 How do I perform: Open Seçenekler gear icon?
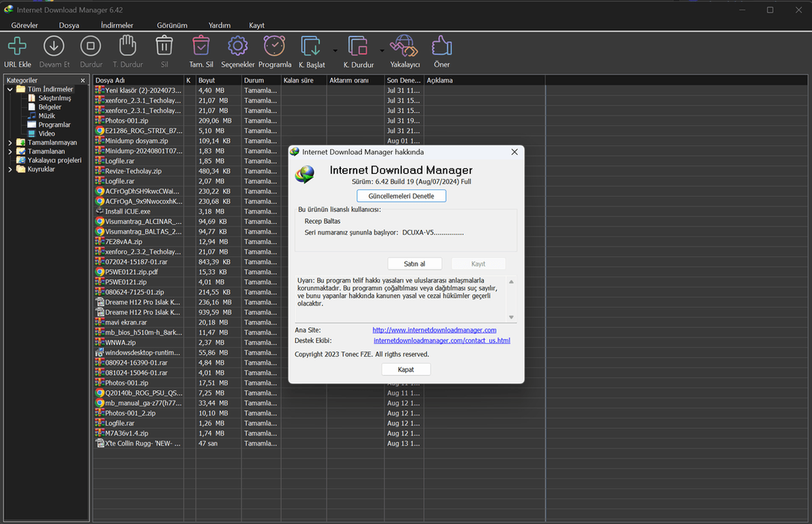pyautogui.click(x=237, y=46)
